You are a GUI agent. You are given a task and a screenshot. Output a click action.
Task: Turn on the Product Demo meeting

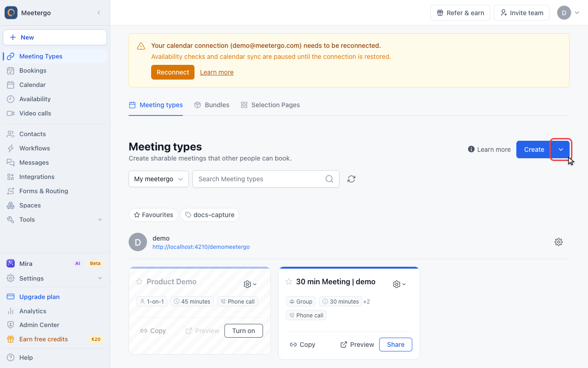(243, 331)
